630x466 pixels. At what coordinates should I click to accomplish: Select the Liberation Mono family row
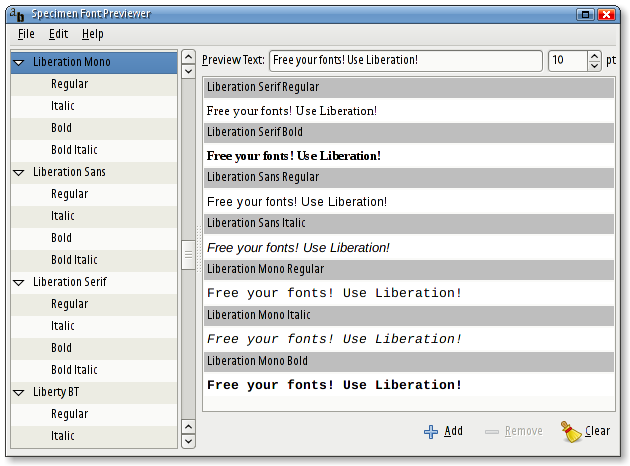[x=94, y=62]
